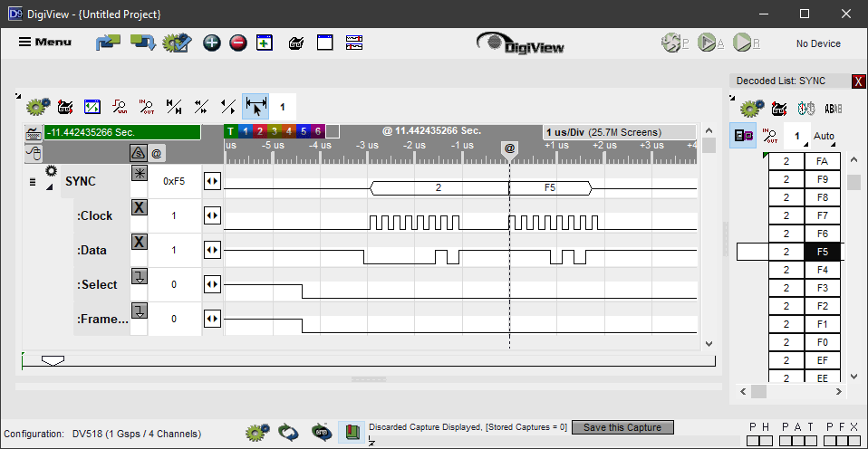
Task: Toggle falling-edge trigger for Select signal
Action: pyautogui.click(x=139, y=276)
